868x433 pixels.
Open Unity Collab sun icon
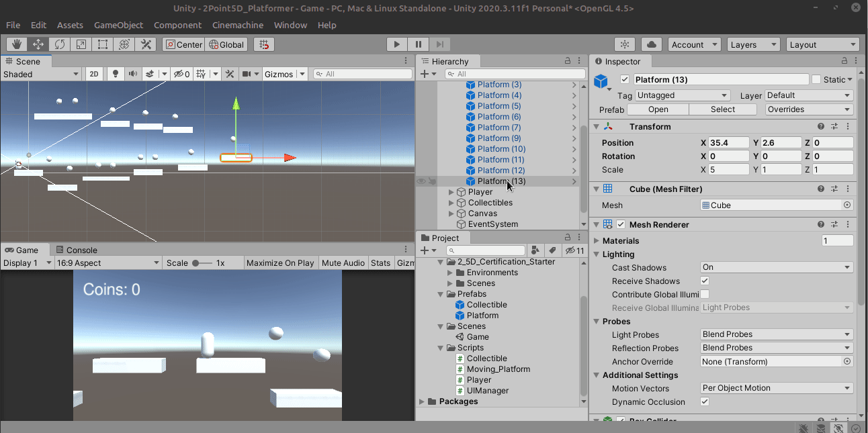(625, 44)
